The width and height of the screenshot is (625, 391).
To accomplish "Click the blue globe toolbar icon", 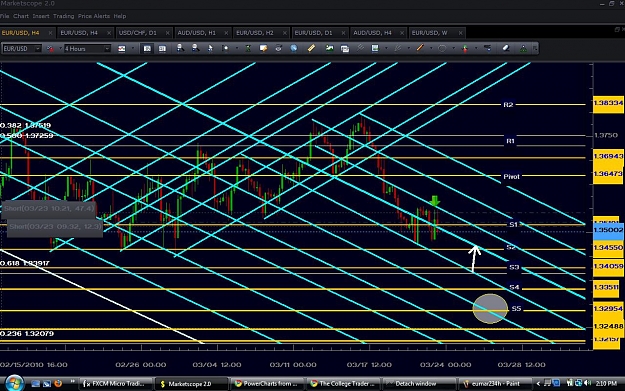I will (x=294, y=48).
